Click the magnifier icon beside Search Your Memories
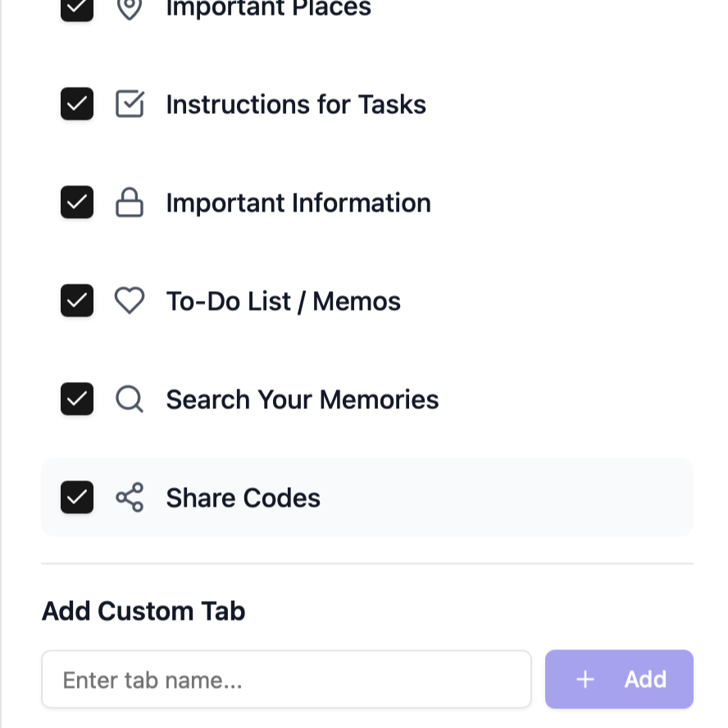 [130, 399]
